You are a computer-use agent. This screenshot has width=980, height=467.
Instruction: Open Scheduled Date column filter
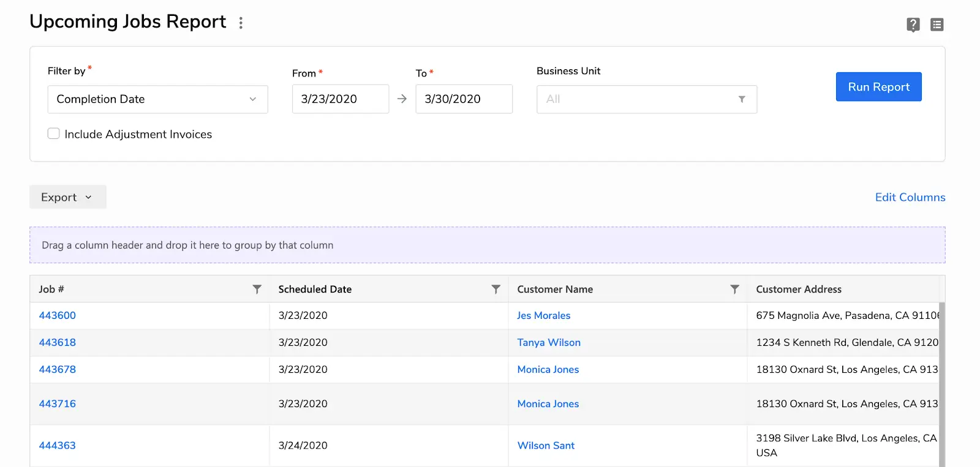[x=496, y=290]
